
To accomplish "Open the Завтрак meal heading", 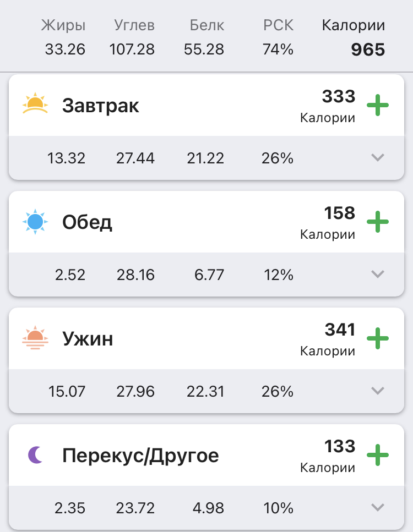I will (101, 105).
